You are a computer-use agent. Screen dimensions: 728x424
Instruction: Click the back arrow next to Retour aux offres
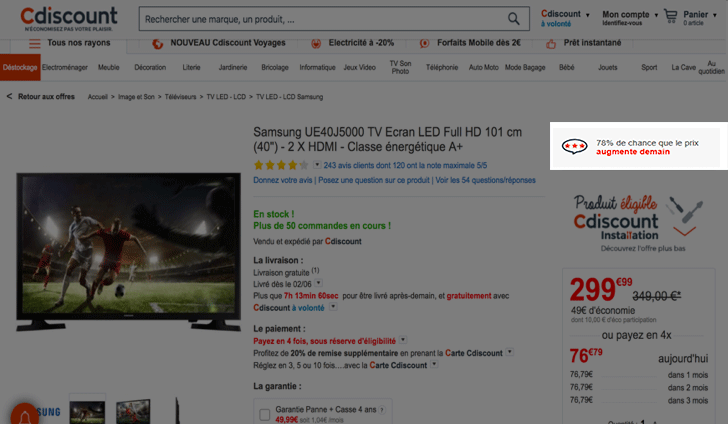pos(9,97)
